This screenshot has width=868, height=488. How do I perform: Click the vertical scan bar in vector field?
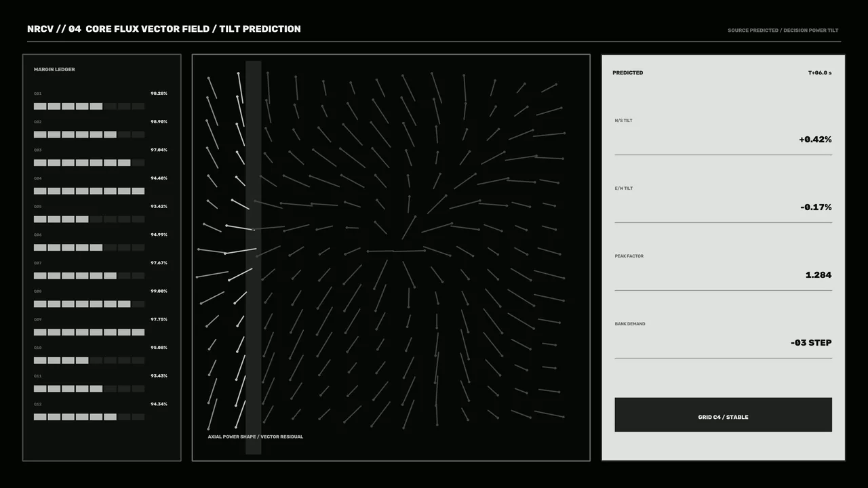pyautogui.click(x=253, y=258)
